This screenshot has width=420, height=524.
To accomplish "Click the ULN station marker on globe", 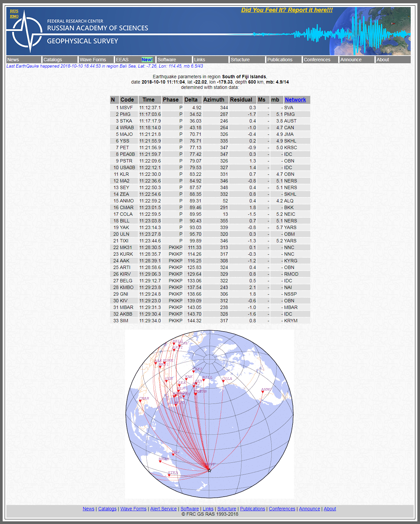I will click(x=166, y=382).
